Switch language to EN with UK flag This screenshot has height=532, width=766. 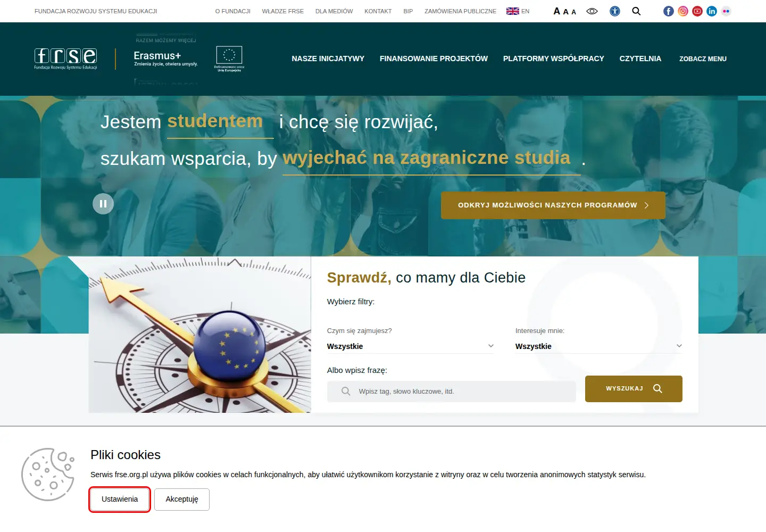click(518, 11)
